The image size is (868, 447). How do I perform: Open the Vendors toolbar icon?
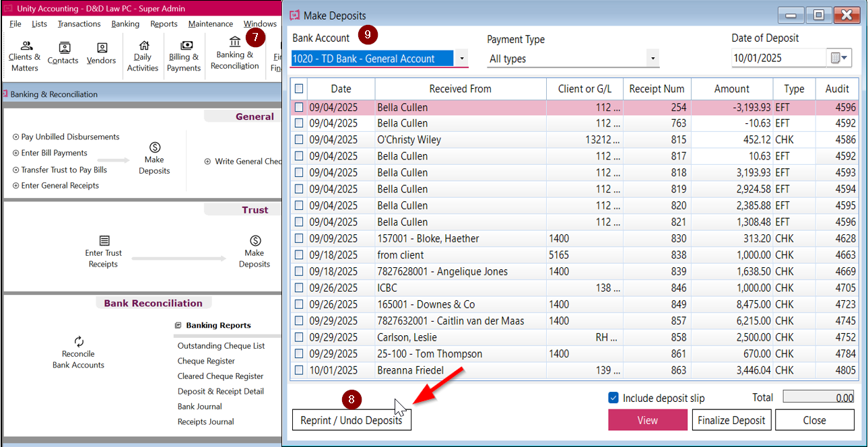[x=101, y=53]
